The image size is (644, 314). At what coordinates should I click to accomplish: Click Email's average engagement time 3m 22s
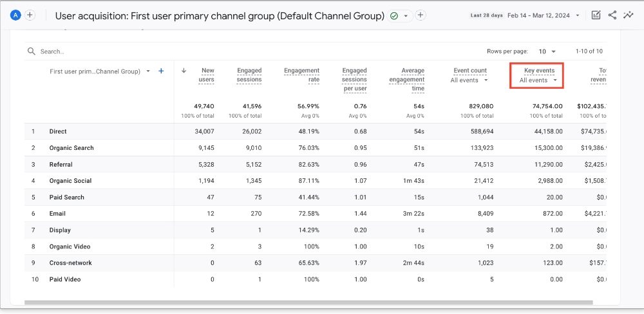413,214
